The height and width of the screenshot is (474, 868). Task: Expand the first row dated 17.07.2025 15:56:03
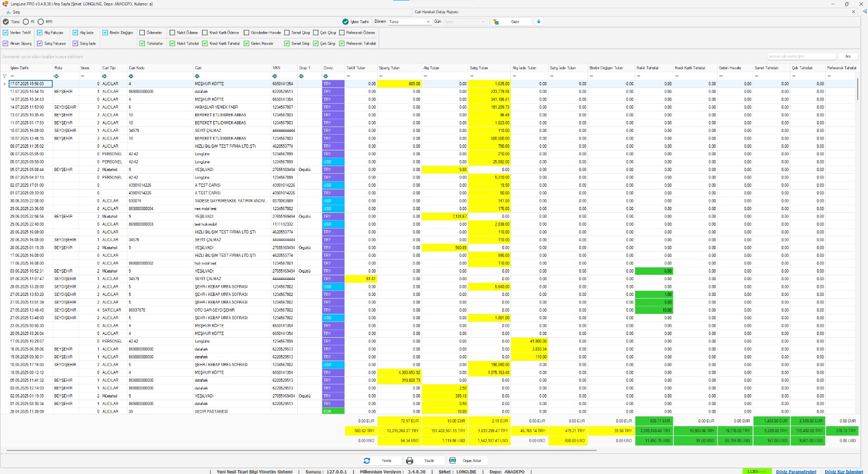(5, 84)
